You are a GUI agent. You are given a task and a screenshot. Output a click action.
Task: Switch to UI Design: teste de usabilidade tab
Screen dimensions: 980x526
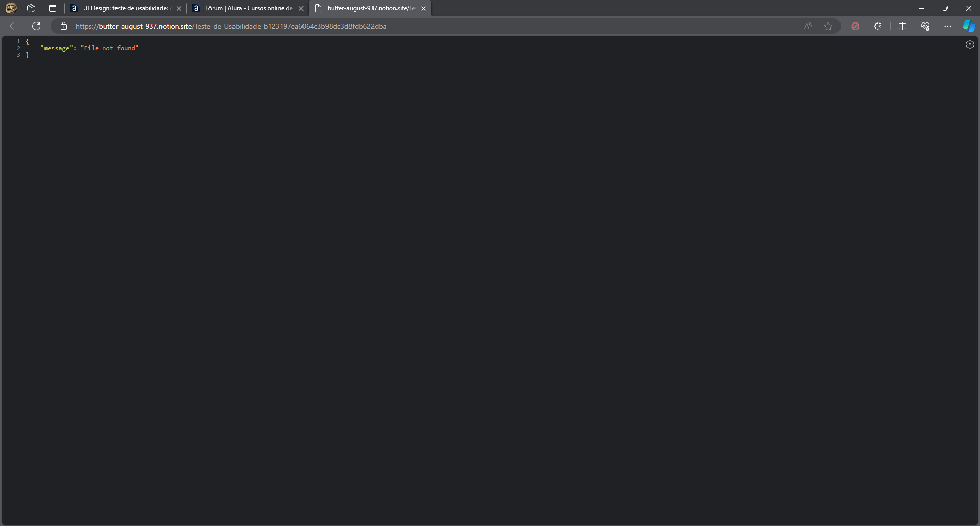coord(125,8)
